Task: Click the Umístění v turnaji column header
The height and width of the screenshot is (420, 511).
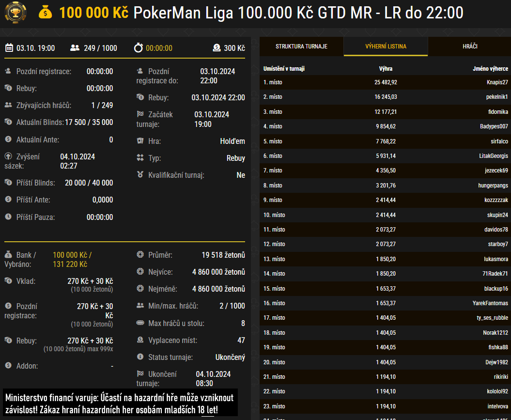Action: click(284, 69)
